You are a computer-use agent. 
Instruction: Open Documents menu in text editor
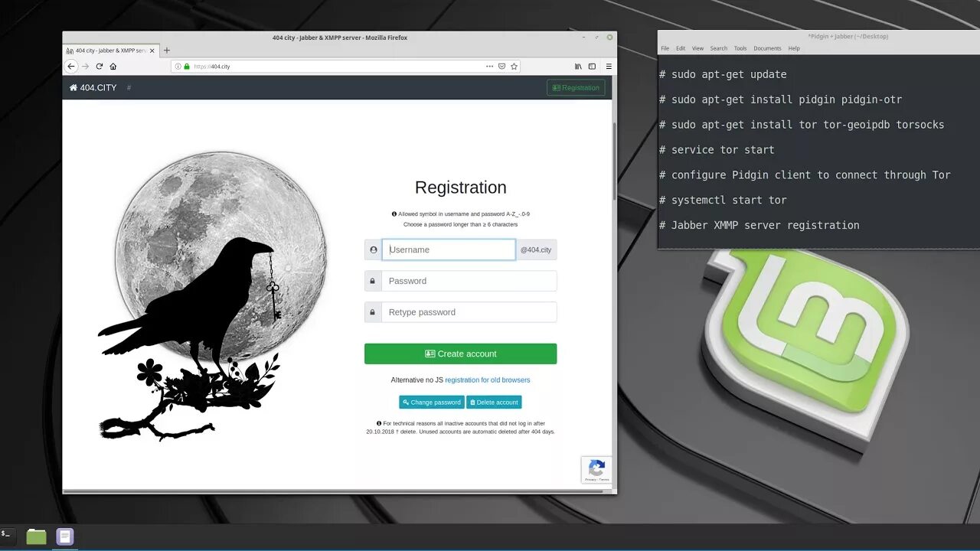click(x=767, y=48)
